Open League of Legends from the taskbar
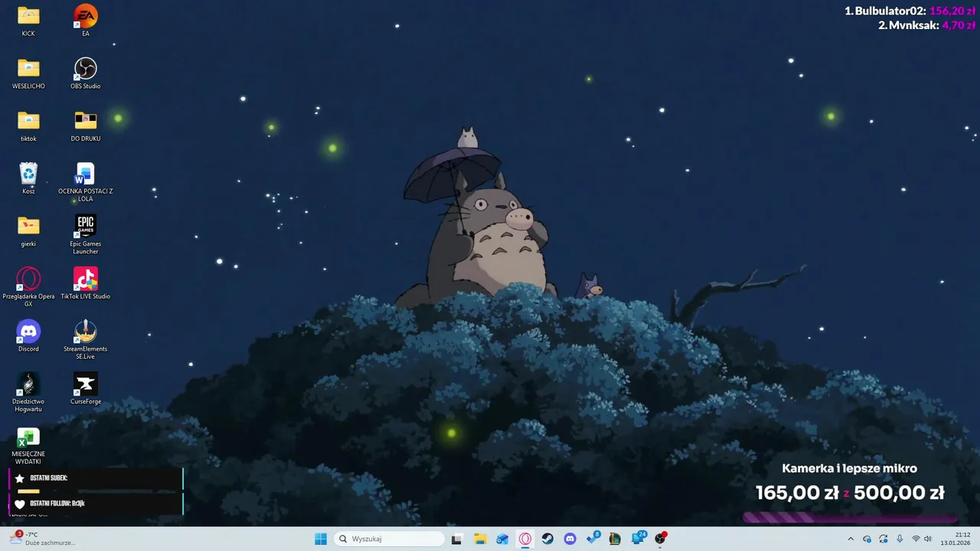 615,539
